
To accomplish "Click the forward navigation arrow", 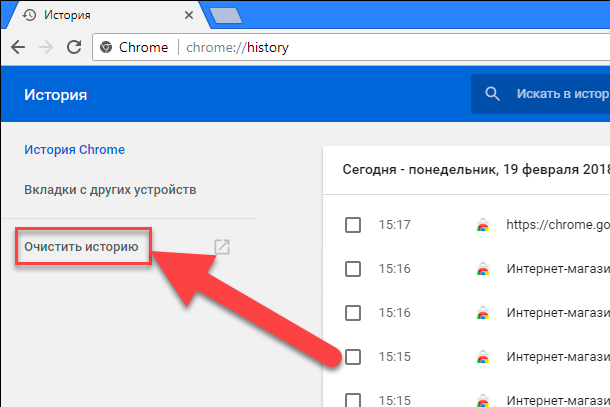I will click(x=46, y=47).
